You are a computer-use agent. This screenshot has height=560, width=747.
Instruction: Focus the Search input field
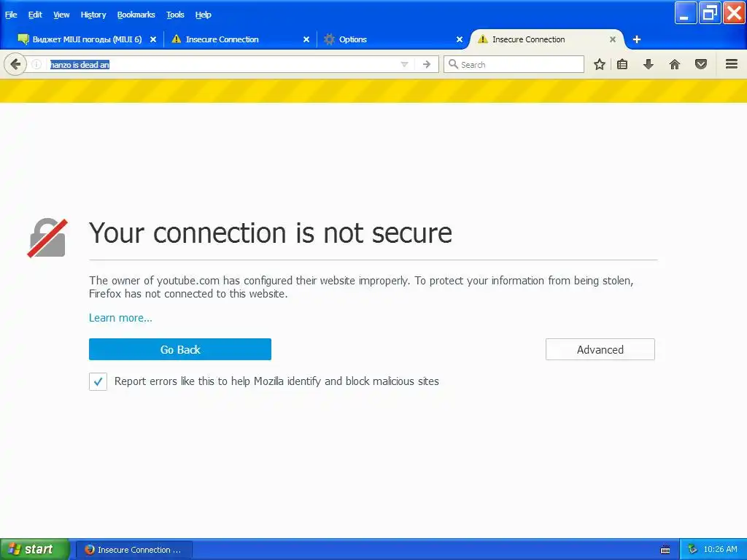click(514, 64)
